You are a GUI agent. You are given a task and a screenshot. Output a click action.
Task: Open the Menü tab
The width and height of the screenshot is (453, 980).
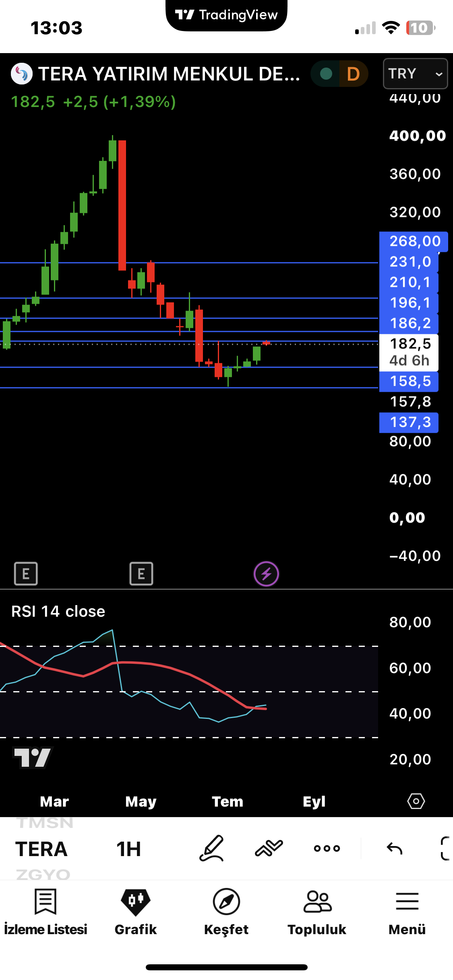pyautogui.click(x=407, y=912)
